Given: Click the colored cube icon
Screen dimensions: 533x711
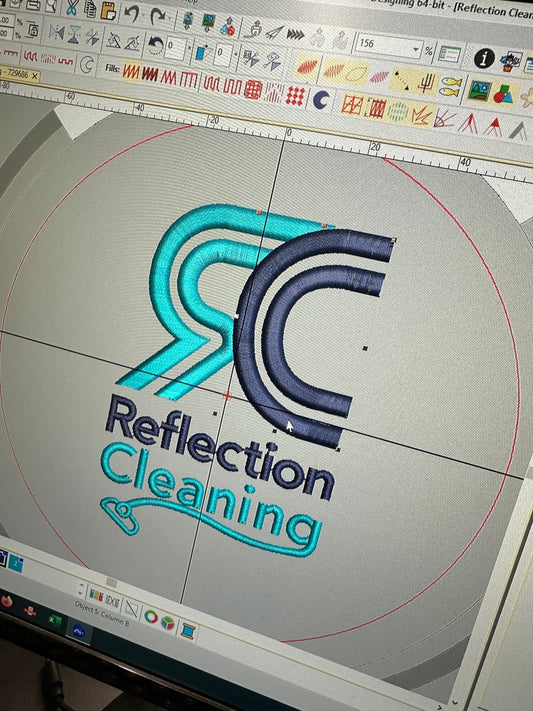Looking at the screenshot, I should point(167,623).
